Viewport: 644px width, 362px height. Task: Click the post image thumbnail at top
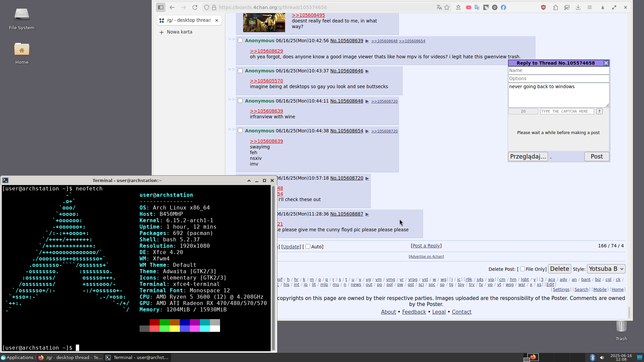click(264, 22)
